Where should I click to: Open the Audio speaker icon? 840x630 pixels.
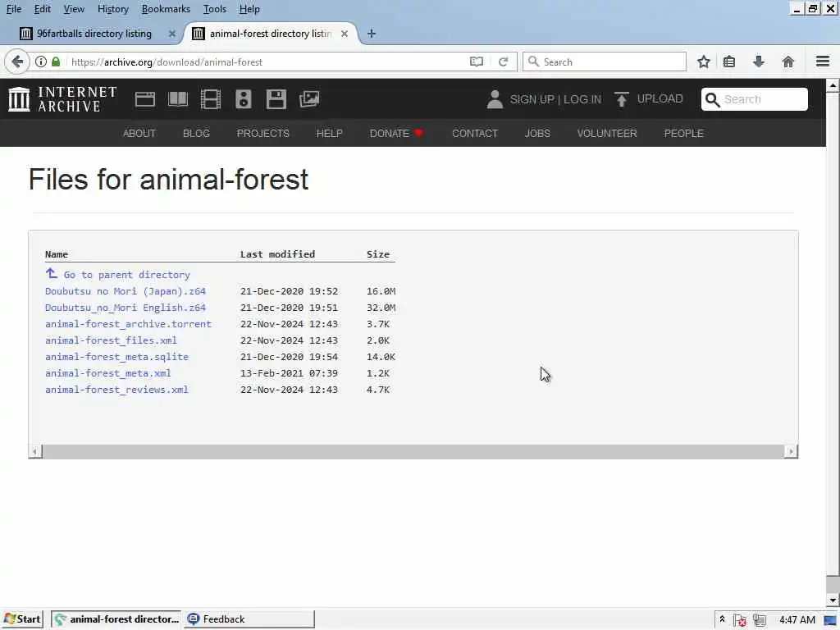[243, 99]
